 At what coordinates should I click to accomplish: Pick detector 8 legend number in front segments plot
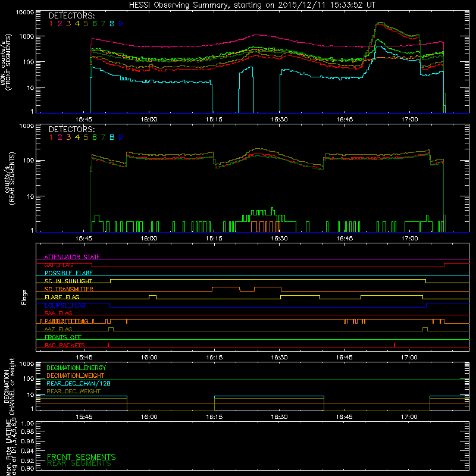tap(112, 24)
